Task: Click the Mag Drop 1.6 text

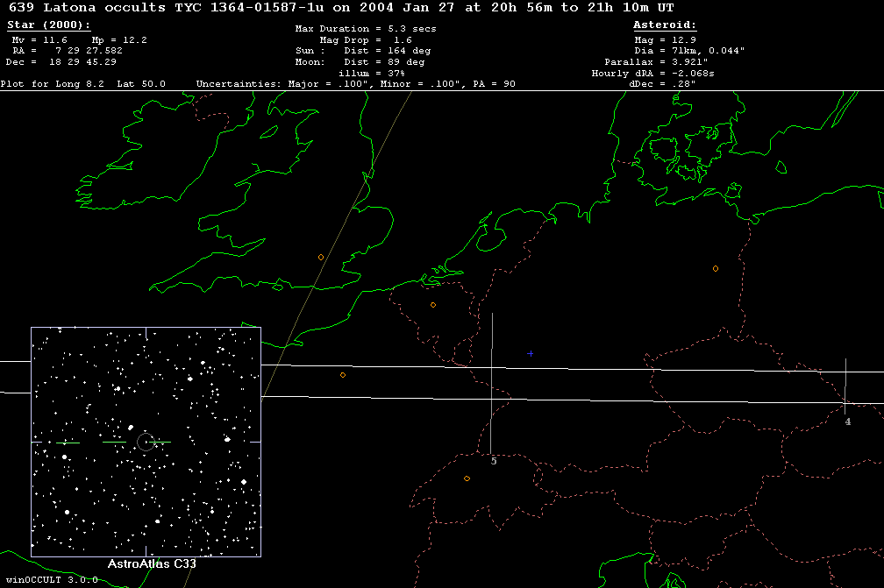Action: click(x=366, y=40)
